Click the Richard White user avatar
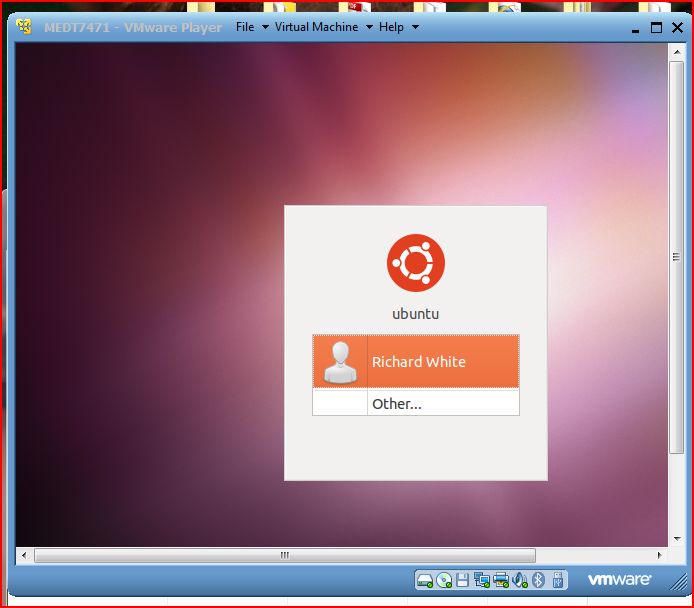This screenshot has width=694, height=608. point(340,362)
